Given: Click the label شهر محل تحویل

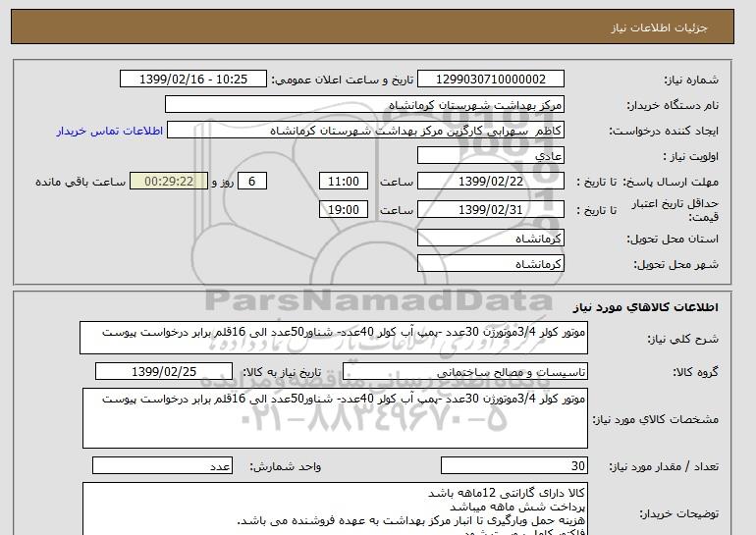Looking at the screenshot, I should 675,265.
